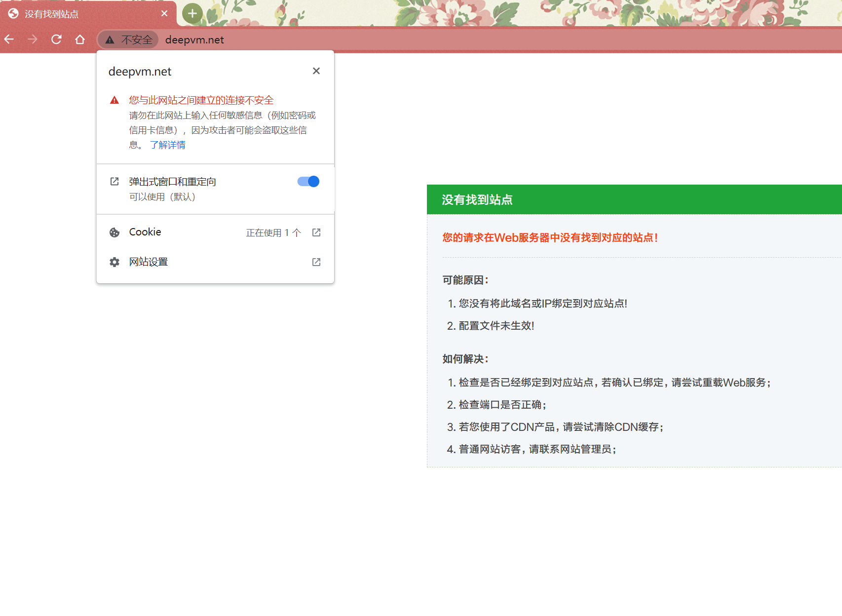The width and height of the screenshot is (842, 616).
Task: Click the forward navigation arrow
Action: point(33,39)
